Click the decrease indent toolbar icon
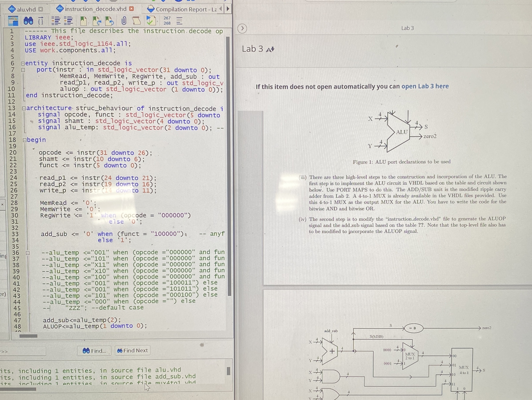 68,21
